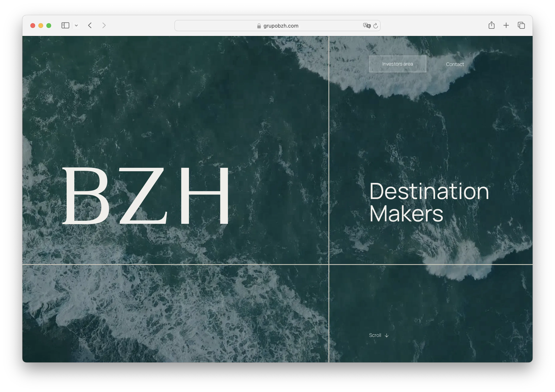The image size is (555, 392).
Task: Toggle the sidebar icon in the toolbar
Action: 65,25
